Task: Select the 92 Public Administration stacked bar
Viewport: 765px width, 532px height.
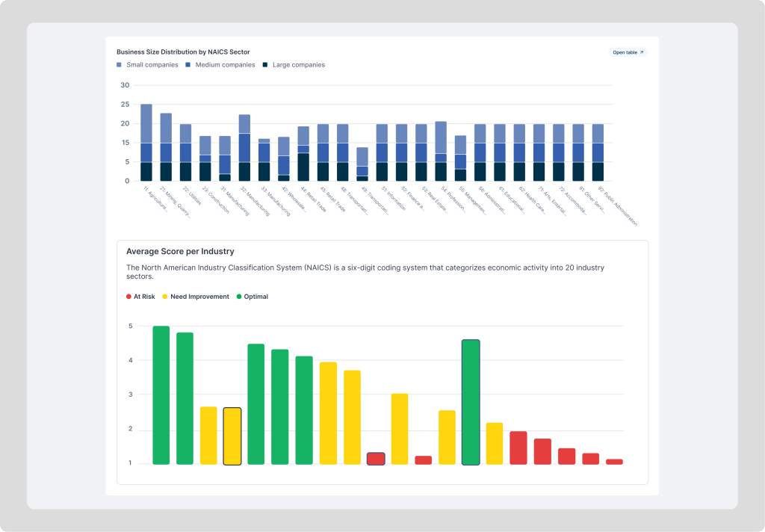Action: pos(598,152)
